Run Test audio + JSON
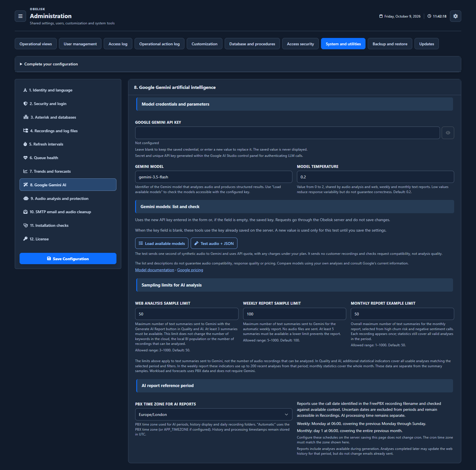 214,243
